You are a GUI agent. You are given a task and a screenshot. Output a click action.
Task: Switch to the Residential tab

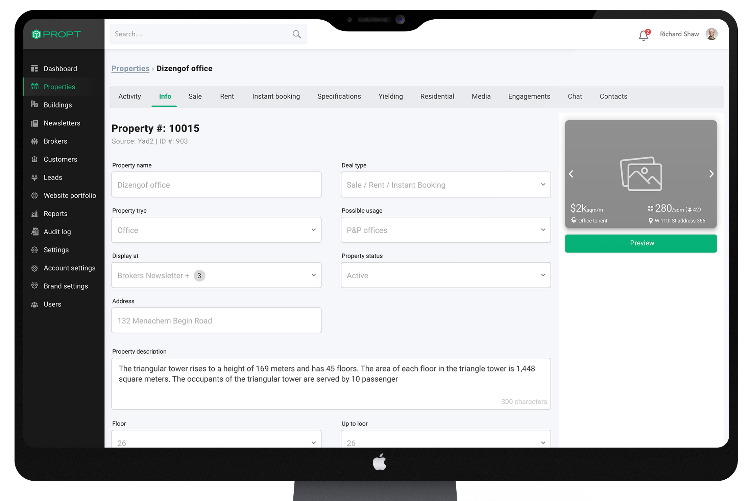click(437, 96)
